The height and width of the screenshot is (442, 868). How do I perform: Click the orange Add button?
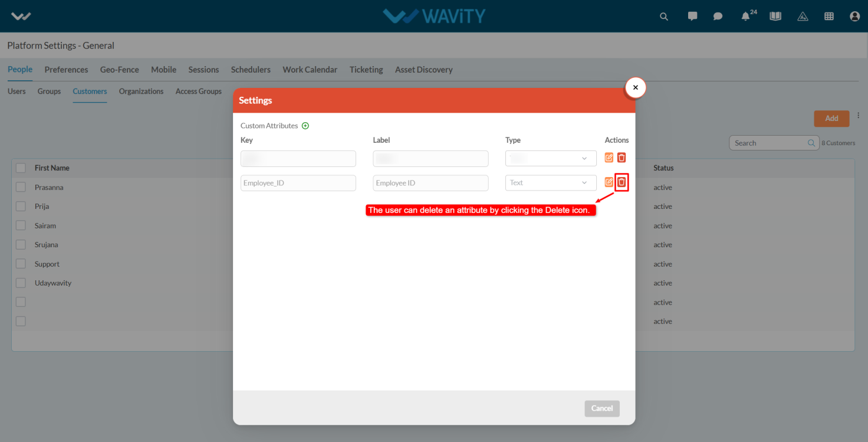pos(831,119)
